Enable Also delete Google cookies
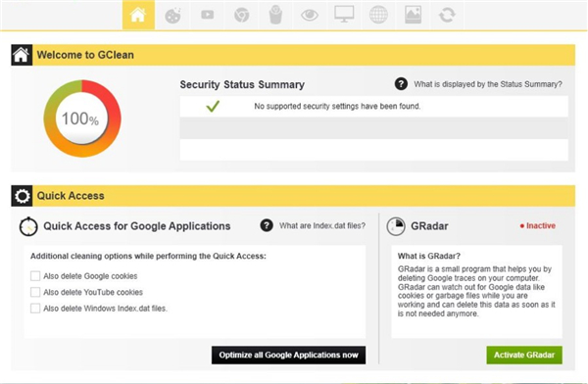This screenshot has width=588, height=384. click(35, 276)
